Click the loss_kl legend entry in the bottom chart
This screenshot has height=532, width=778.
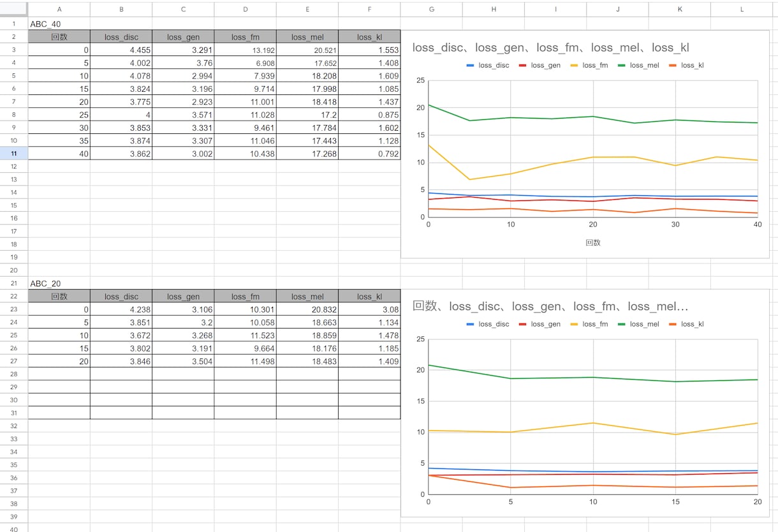pos(687,324)
